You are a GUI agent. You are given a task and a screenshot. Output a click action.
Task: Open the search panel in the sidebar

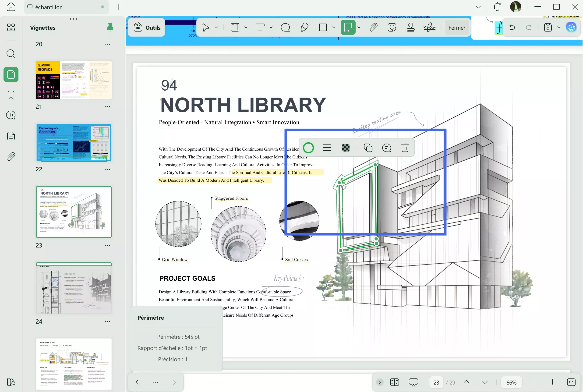click(x=11, y=54)
